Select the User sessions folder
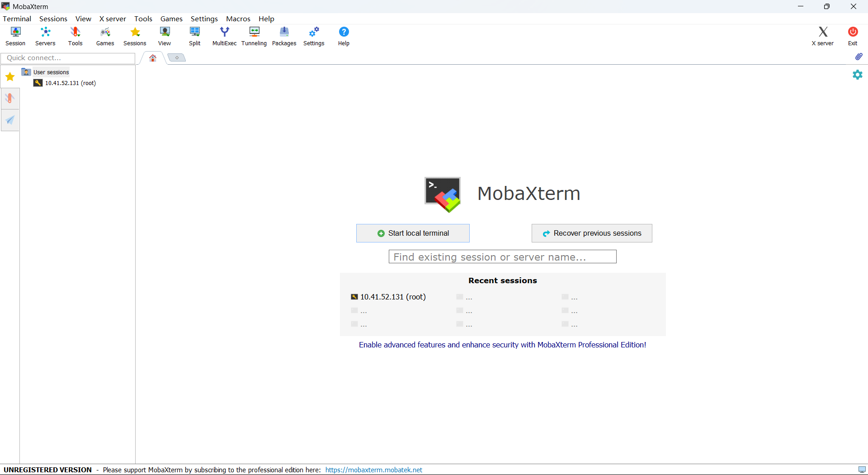868x475 pixels. [46, 72]
